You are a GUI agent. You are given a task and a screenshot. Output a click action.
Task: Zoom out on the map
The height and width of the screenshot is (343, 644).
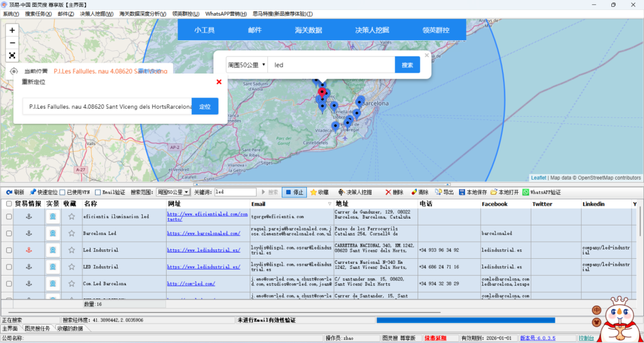12,43
